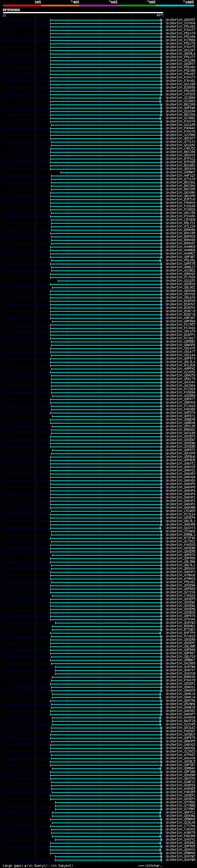This screenshot has height=868, width=197.
Task: Choose the UniRef100_Q9ZRV7 entry
Action: click(180, 64)
